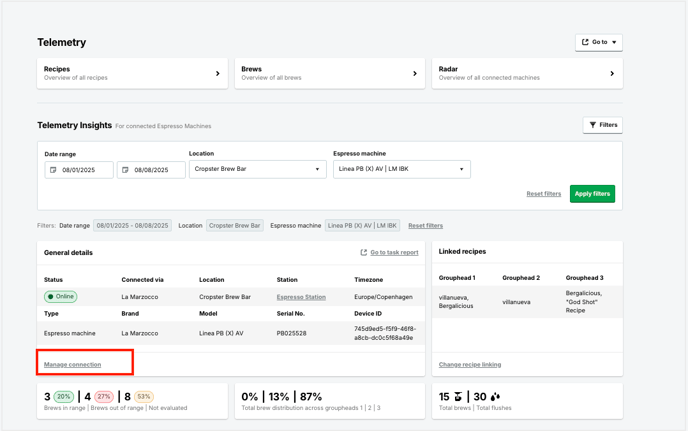Click the Linea PB (X) AV | LM IBK filter chip
This screenshot has height=431, width=688.
(362, 226)
